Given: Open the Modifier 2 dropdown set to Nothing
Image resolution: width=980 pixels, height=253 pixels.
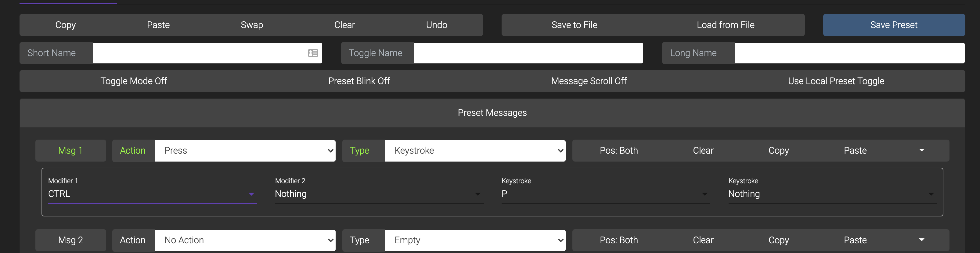Looking at the screenshot, I should [379, 194].
